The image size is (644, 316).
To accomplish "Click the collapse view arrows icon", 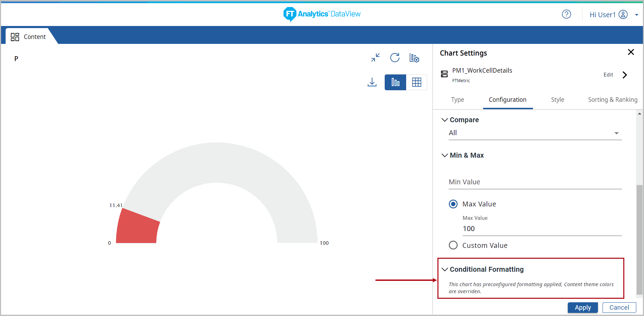I will [x=375, y=58].
